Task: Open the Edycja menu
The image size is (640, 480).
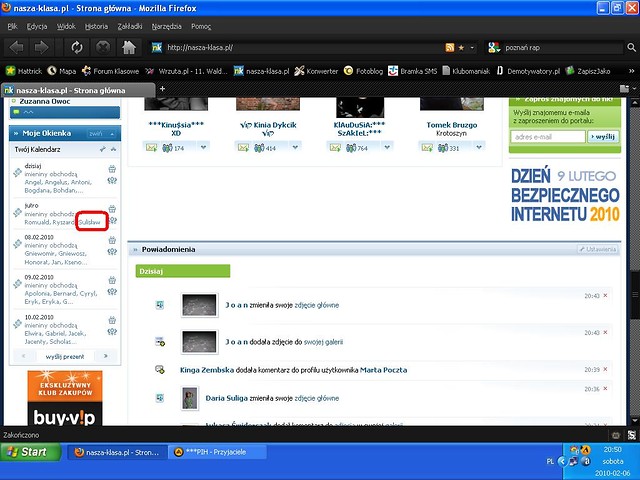Action: (x=37, y=27)
